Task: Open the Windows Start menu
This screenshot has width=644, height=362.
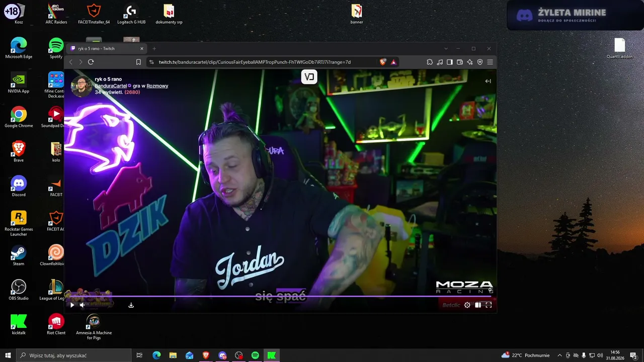Action: (8, 355)
